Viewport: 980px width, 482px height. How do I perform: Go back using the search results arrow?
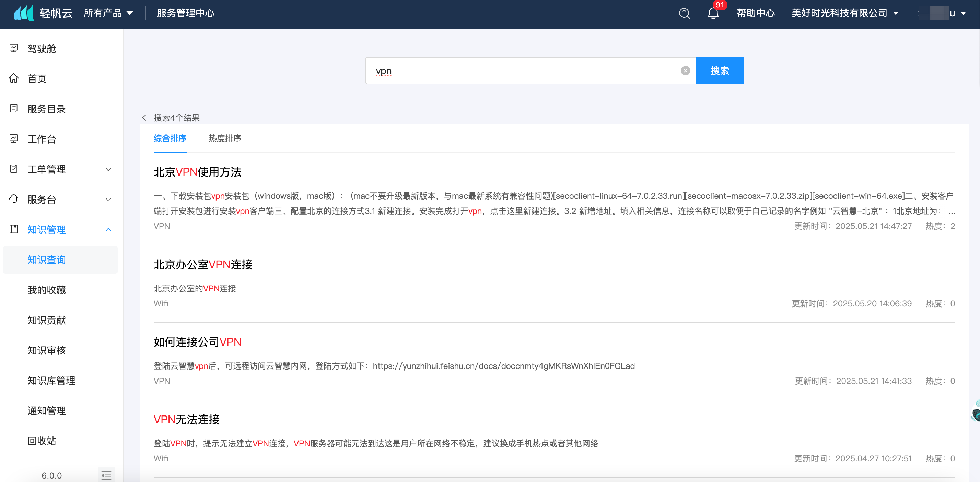(x=144, y=118)
